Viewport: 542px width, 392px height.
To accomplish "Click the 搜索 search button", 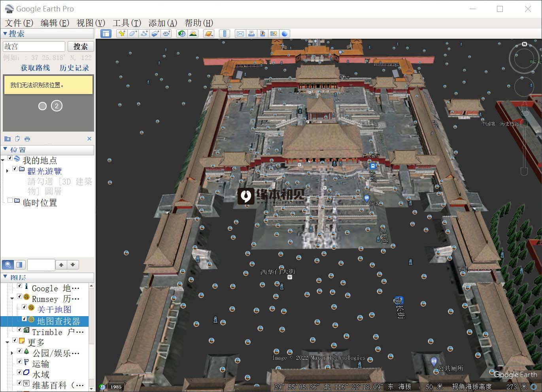I will pyautogui.click(x=81, y=47).
